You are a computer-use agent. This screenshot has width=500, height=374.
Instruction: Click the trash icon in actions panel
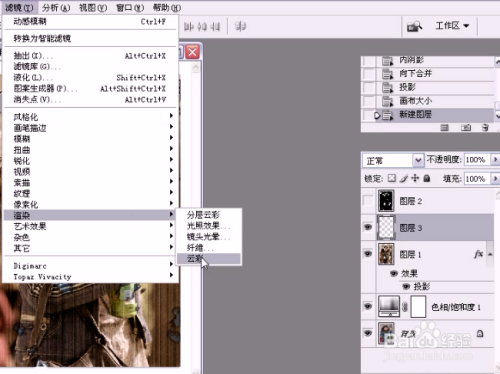pos(485,128)
